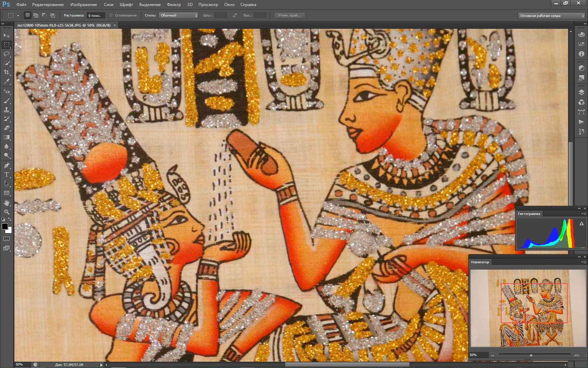Screen dimensions: 588x368
Task: Open the Файл menu
Action: [x=21, y=5]
